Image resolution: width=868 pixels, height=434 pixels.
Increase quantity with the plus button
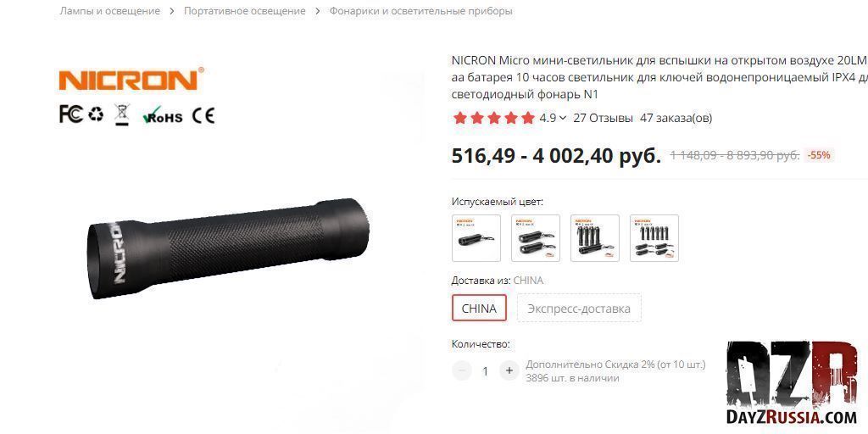pos(509,370)
